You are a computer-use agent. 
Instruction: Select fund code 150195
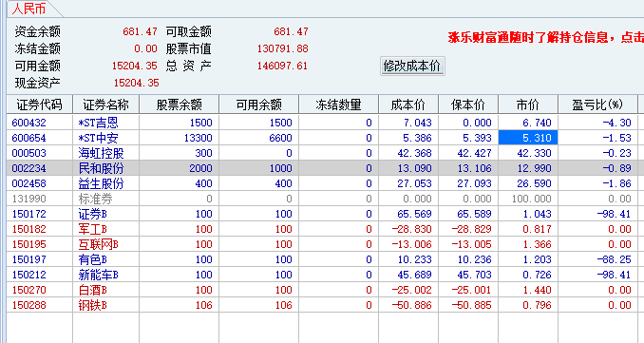coord(28,244)
